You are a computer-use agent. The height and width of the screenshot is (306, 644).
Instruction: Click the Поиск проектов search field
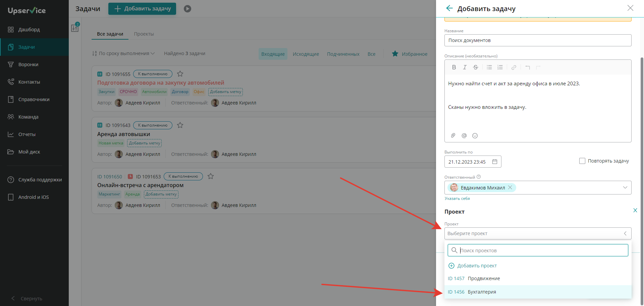click(538, 250)
